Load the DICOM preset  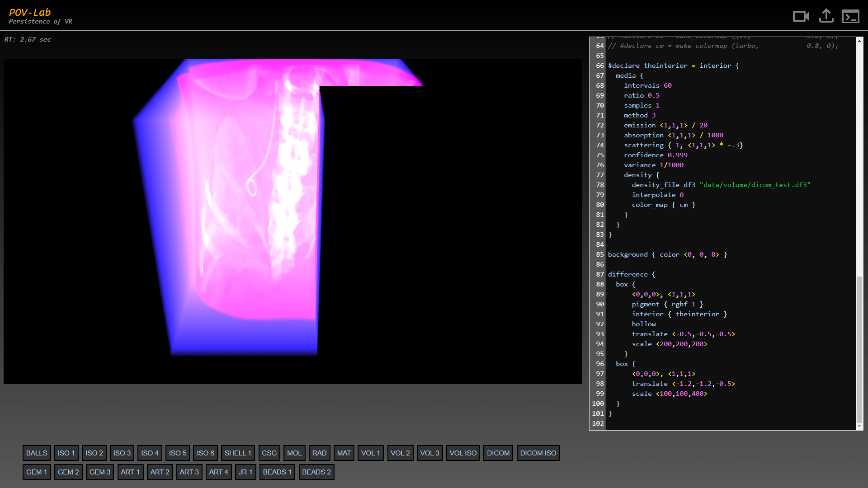(x=498, y=453)
